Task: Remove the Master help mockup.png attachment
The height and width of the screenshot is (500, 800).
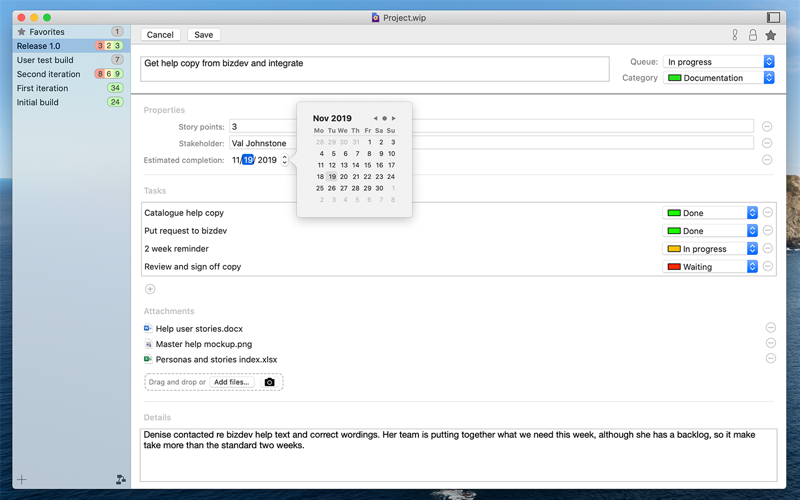Action: 771,343
